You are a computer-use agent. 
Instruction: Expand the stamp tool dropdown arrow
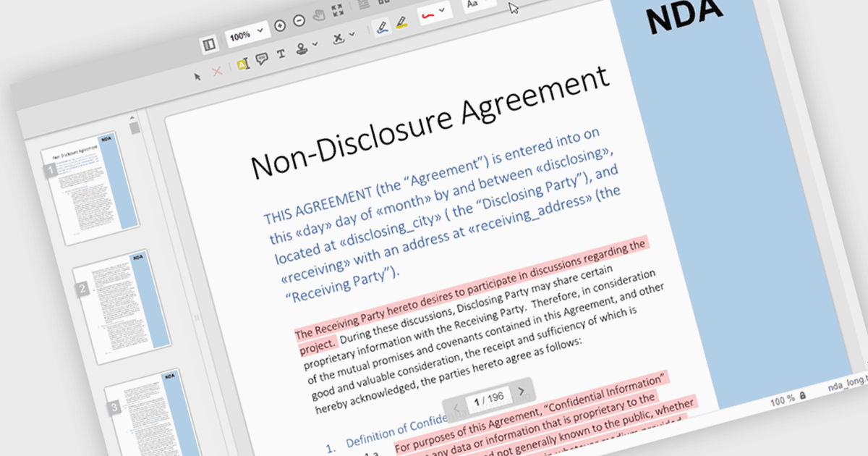pyautogui.click(x=315, y=45)
